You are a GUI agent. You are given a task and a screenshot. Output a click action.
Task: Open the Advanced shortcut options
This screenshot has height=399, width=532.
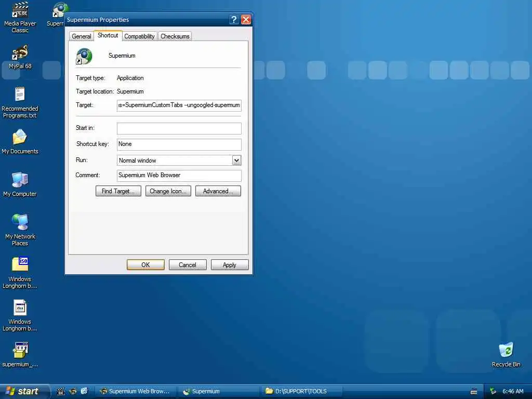click(218, 191)
